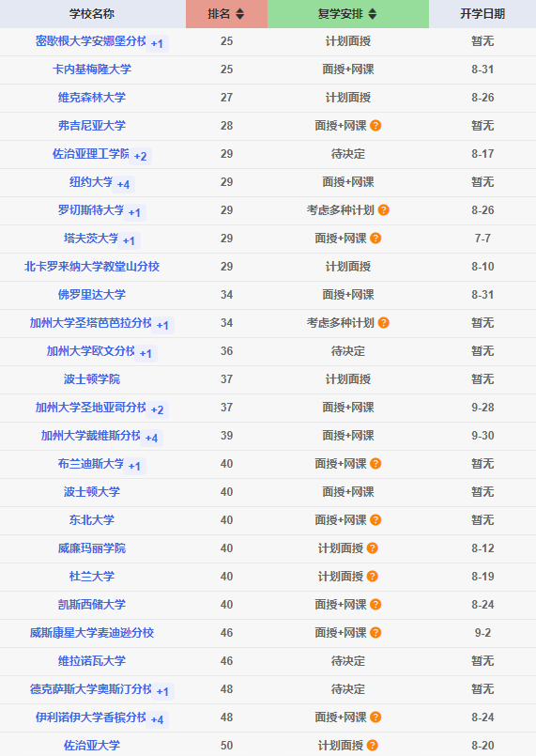Open help icon for 加州大学圣塔芭芭拉分校 plan
Viewport: 536px width, 756px height.
point(383,322)
